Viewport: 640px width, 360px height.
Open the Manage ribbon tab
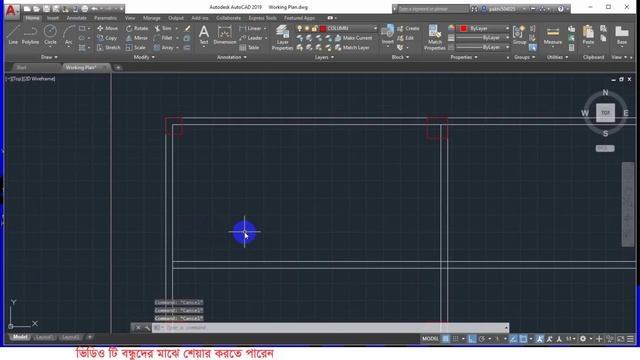point(151,18)
